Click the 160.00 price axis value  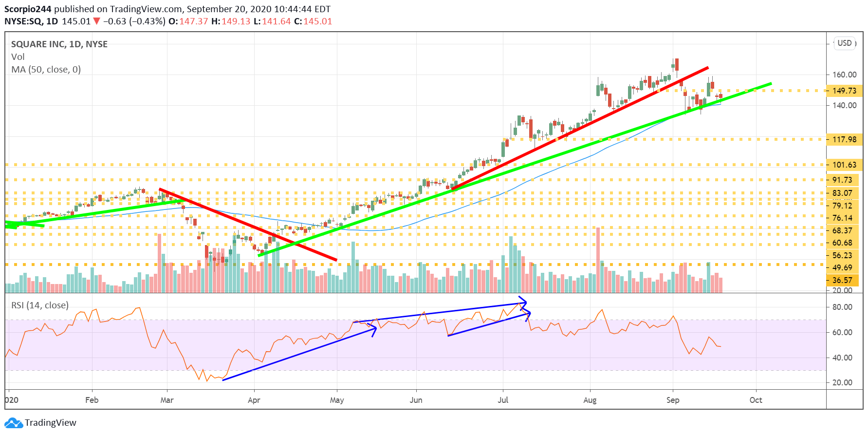(x=844, y=75)
